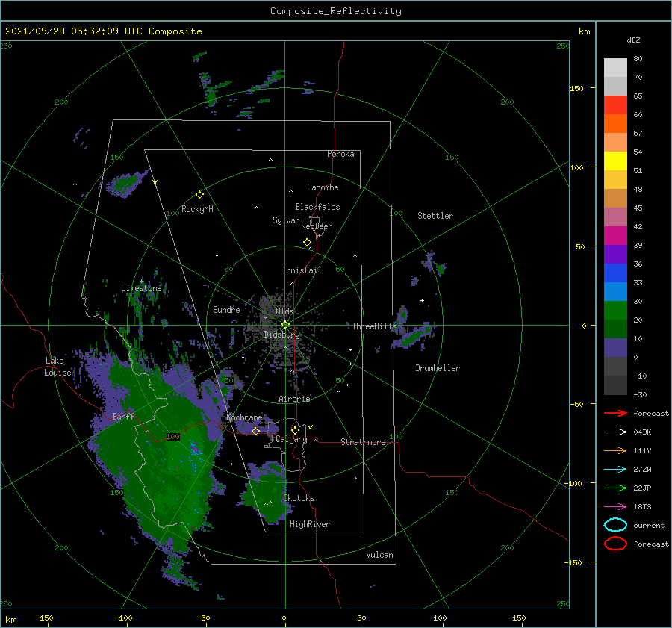
Task: Click the white 04DK arrow icon
Action: pos(615,432)
